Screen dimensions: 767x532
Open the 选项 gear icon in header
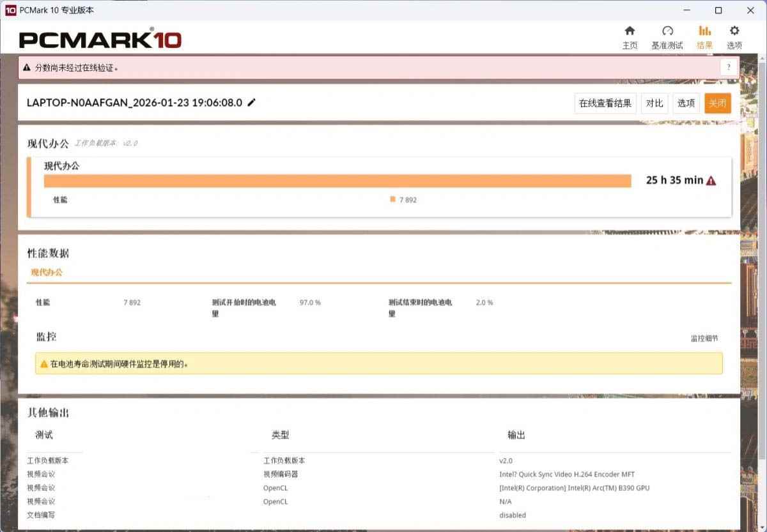tap(734, 31)
